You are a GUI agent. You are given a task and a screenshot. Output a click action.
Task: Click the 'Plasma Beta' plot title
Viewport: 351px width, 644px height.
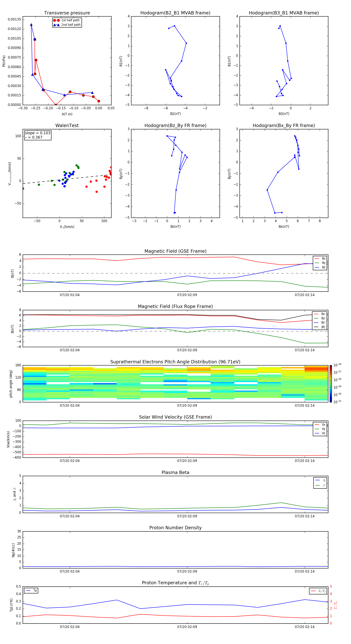[x=175, y=472]
